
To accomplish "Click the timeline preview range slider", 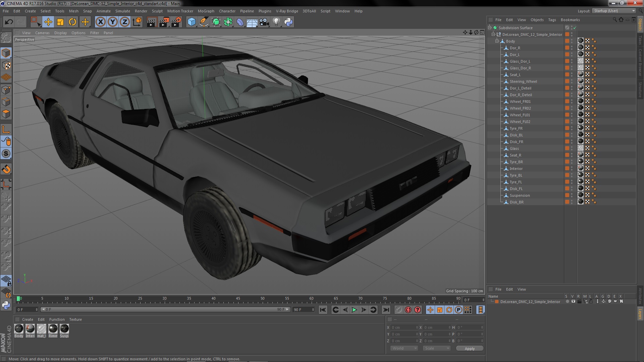I will 165,309.
